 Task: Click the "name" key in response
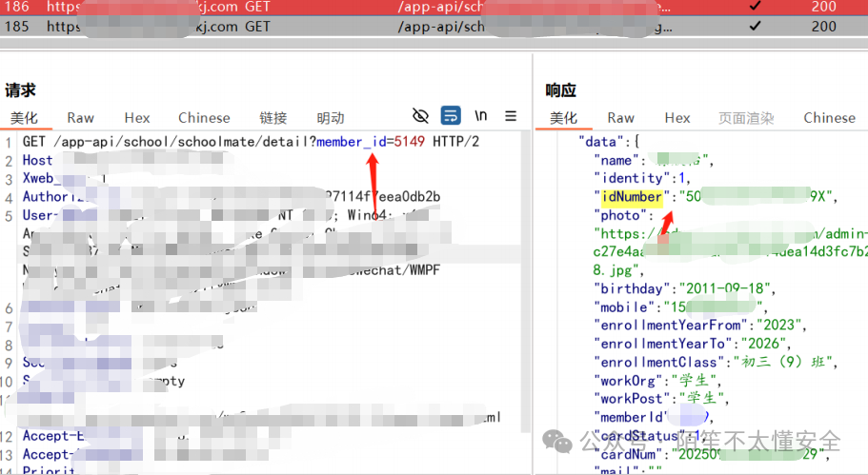click(616, 160)
